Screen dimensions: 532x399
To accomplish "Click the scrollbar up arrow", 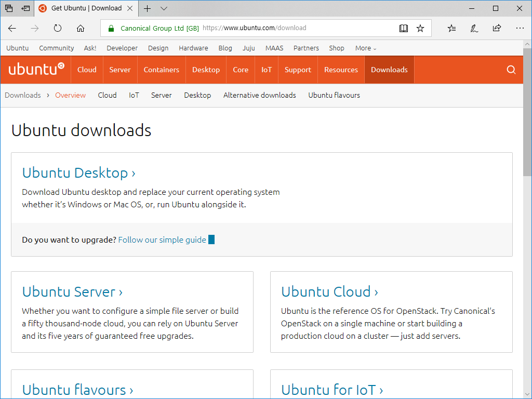I will point(527,44).
